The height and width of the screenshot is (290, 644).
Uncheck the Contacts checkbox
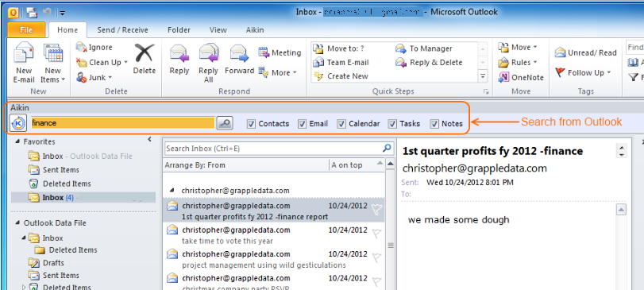tap(252, 124)
